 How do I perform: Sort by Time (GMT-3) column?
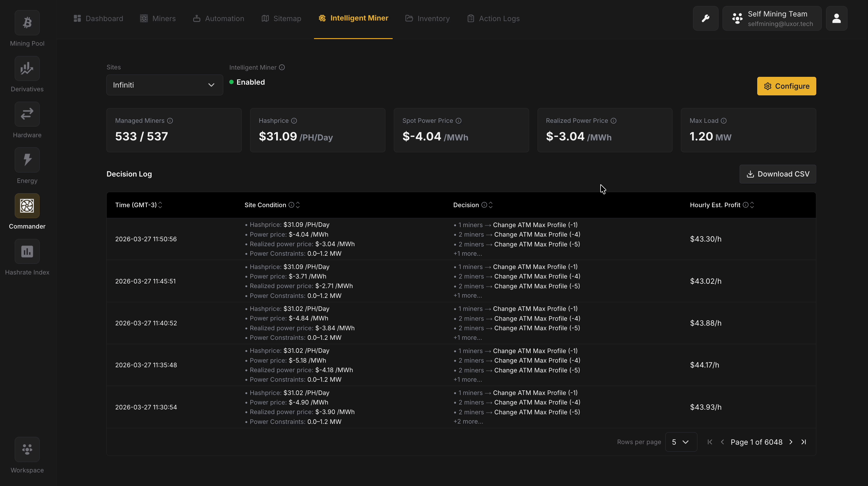pos(160,205)
